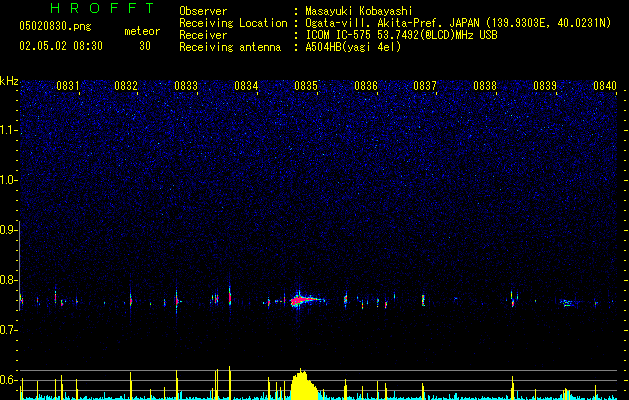The width and height of the screenshot is (629, 400).
Task: Click the Receiving Location label
Action: pos(233,23)
